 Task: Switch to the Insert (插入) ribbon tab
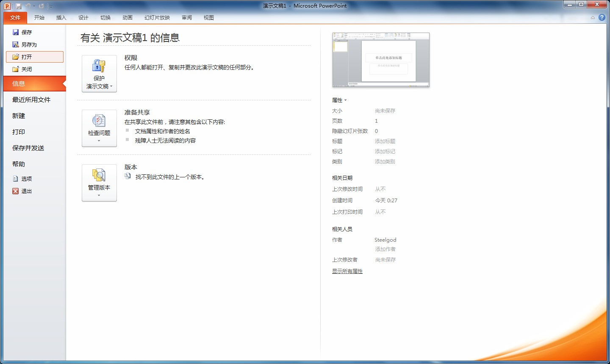click(61, 17)
